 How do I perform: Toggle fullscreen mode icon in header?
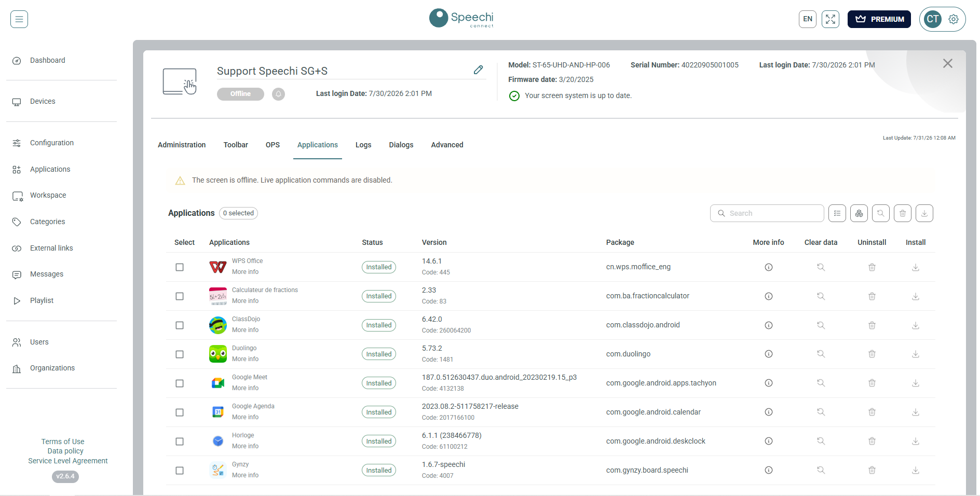831,19
